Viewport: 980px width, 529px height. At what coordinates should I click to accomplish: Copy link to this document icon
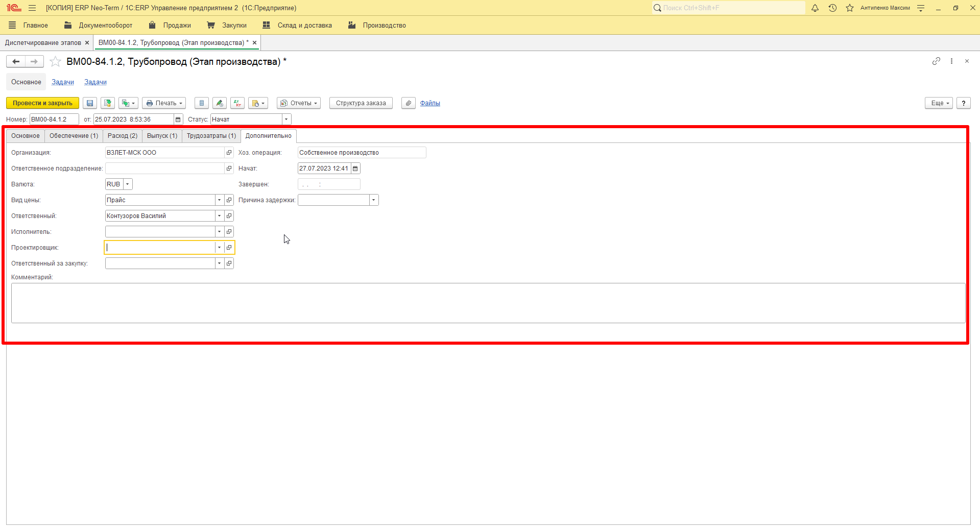[936, 61]
